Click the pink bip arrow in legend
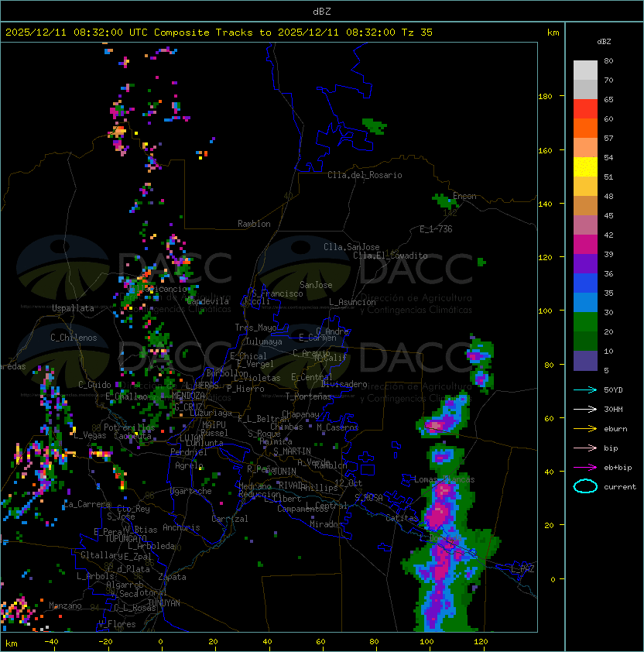 tap(585, 448)
